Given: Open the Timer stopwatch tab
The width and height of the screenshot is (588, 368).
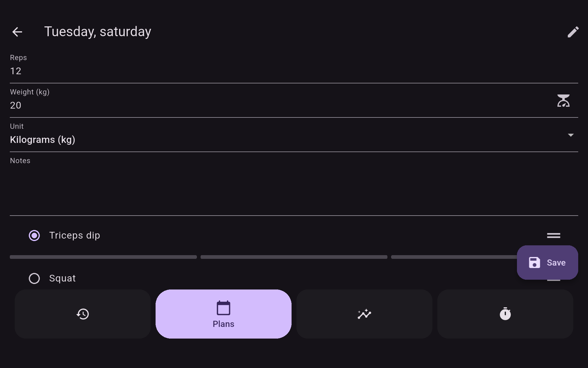Looking at the screenshot, I should [505, 314].
